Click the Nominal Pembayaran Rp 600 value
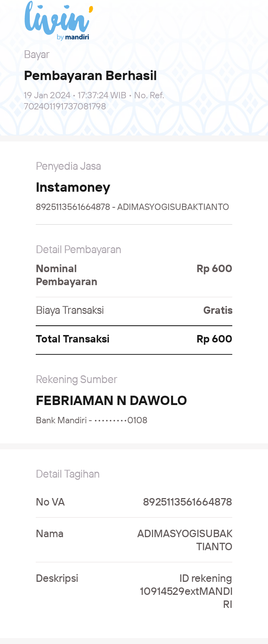Image resolution: width=268 pixels, height=644 pixels. tap(214, 268)
